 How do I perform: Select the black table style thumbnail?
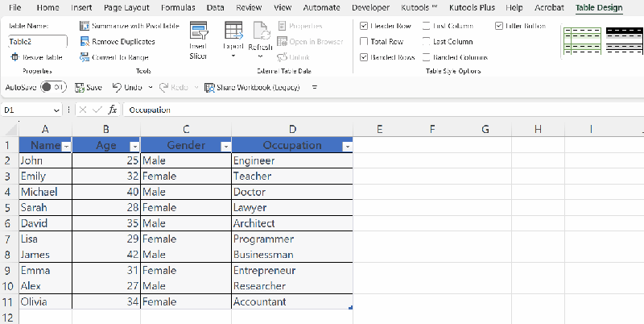(x=625, y=41)
